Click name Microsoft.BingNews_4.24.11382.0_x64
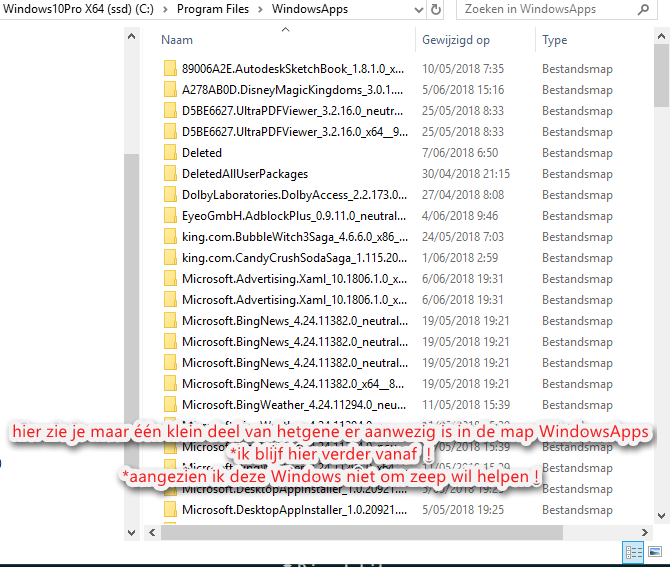This screenshot has height=567, width=670. (293, 384)
